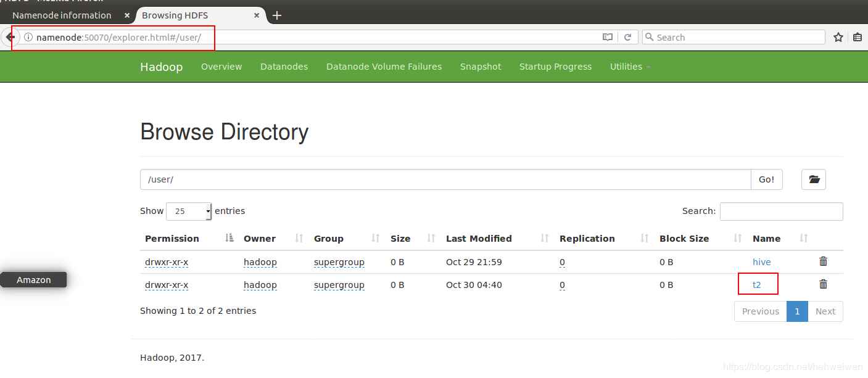Select the 'Oct 30 04:40' modified cell
Image resolution: width=868 pixels, height=378 pixels.
click(x=474, y=285)
